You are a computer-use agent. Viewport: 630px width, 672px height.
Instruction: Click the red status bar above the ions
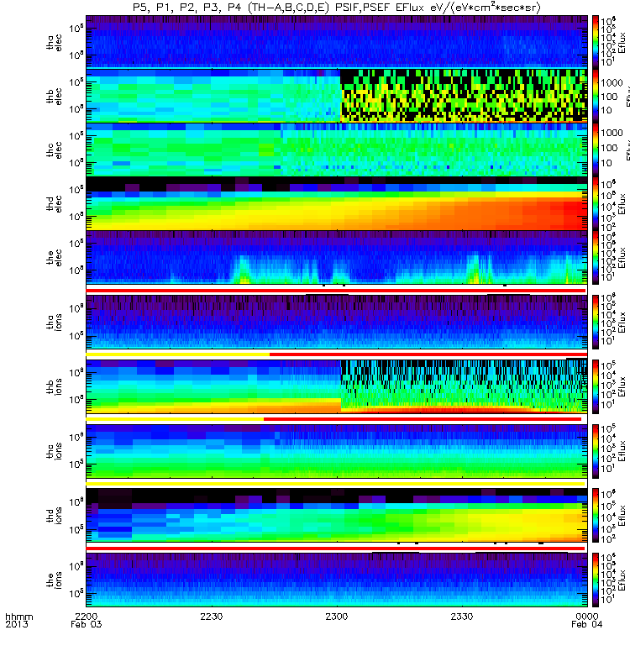point(335,549)
